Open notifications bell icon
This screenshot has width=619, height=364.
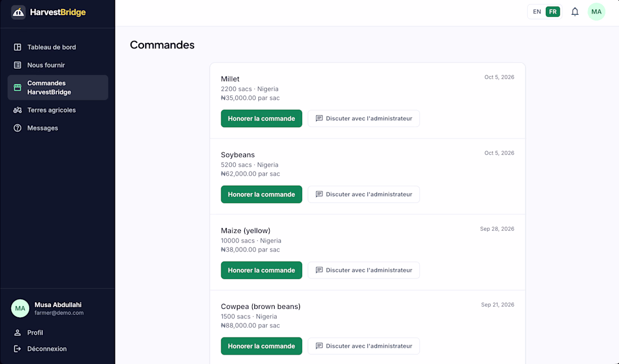(x=575, y=12)
